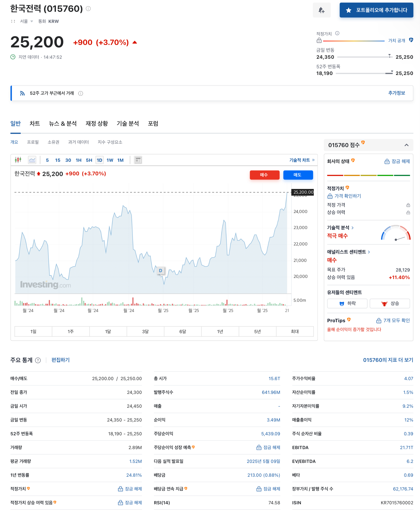
Task: Set chart range to 1일
Action: [33, 331]
